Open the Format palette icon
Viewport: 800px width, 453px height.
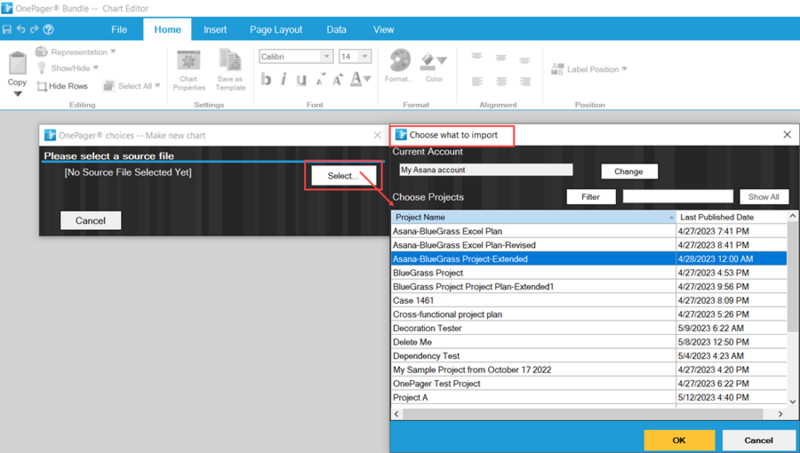[399, 61]
